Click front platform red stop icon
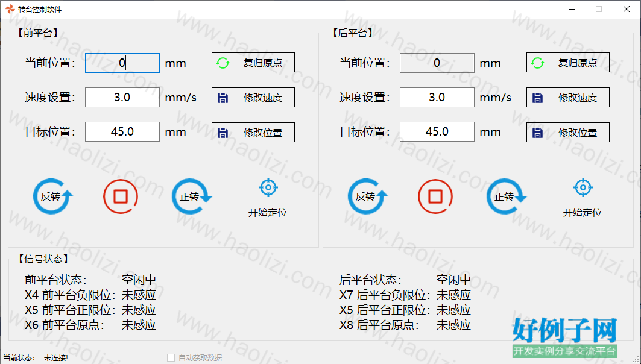This screenshot has height=364, width=641. tap(121, 196)
